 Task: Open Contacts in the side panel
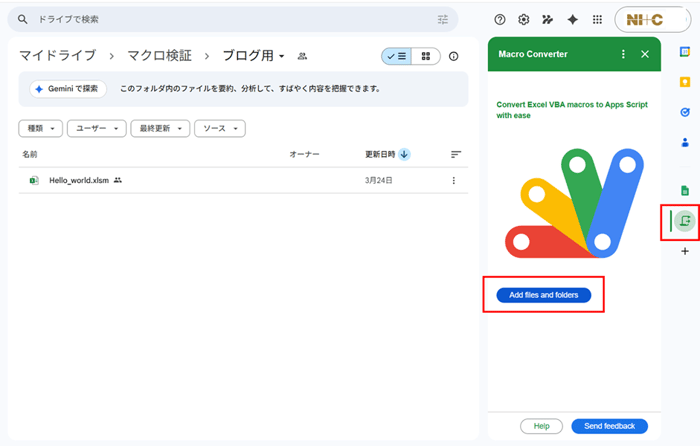[x=685, y=142]
